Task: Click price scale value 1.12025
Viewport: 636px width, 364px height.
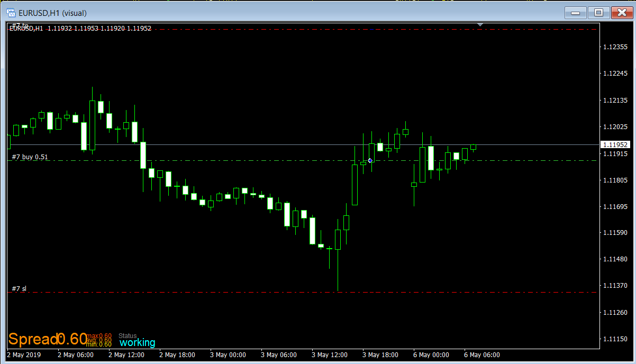Action: 615,127
